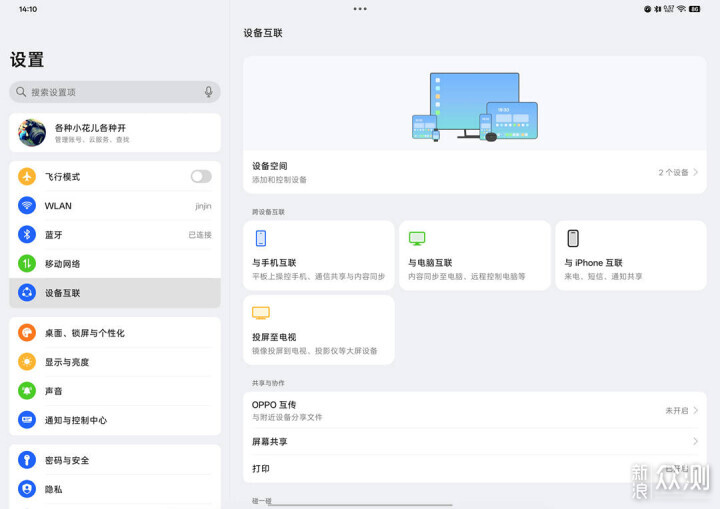Click the jinjin WLAN network name

tap(203, 206)
